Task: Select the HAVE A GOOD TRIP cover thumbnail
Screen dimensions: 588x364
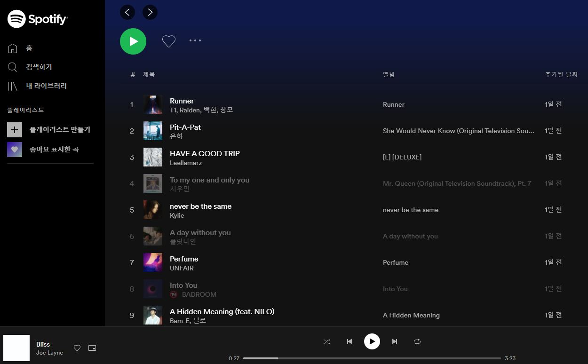Action: (x=153, y=157)
